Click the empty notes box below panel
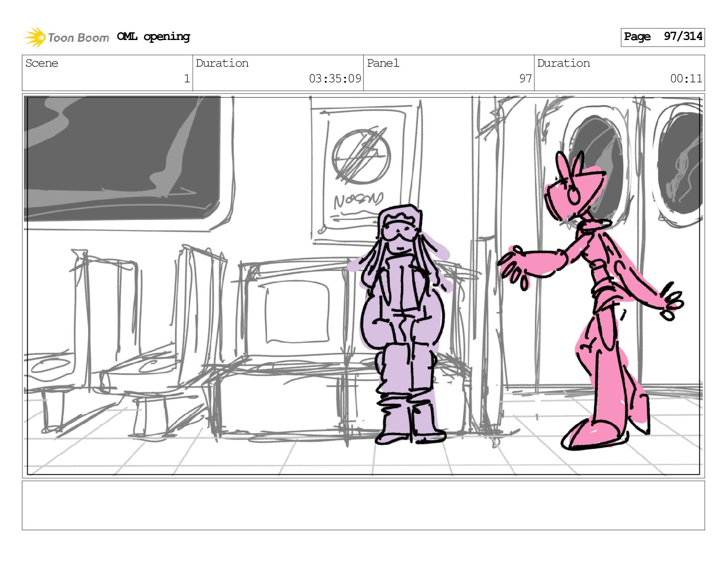This screenshot has width=728, height=563. 363,506
